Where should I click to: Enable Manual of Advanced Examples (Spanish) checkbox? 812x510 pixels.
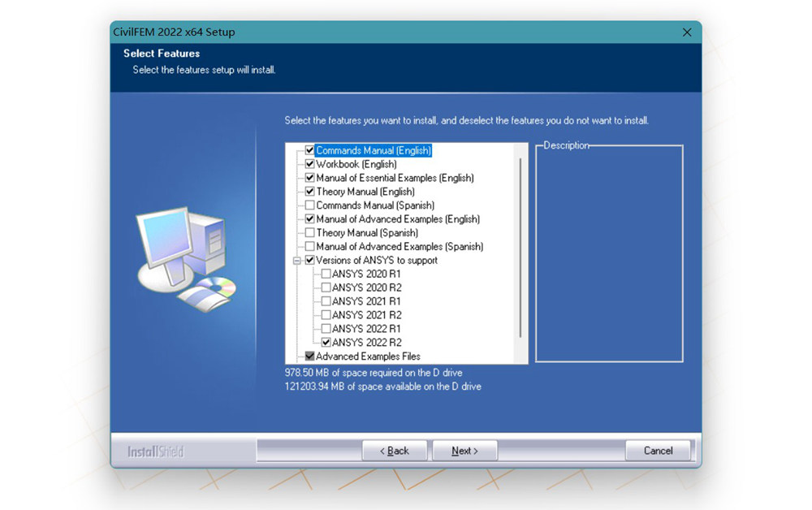(309, 246)
